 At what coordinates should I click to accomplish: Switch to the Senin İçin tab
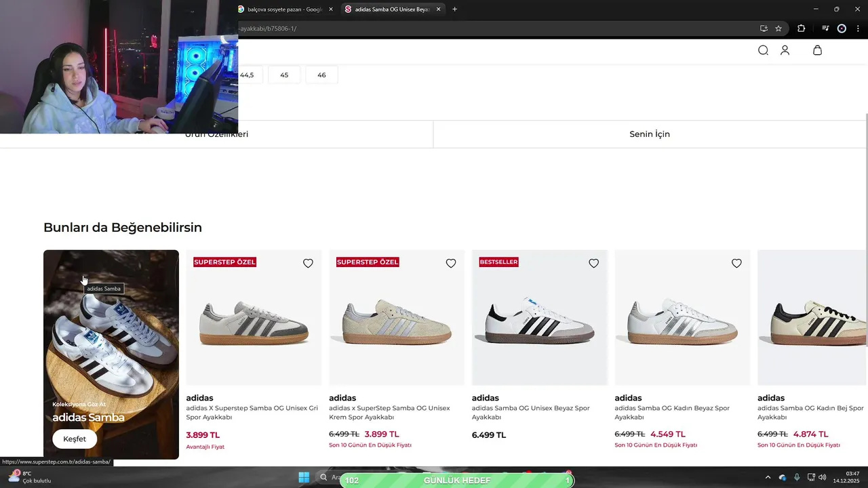point(650,134)
